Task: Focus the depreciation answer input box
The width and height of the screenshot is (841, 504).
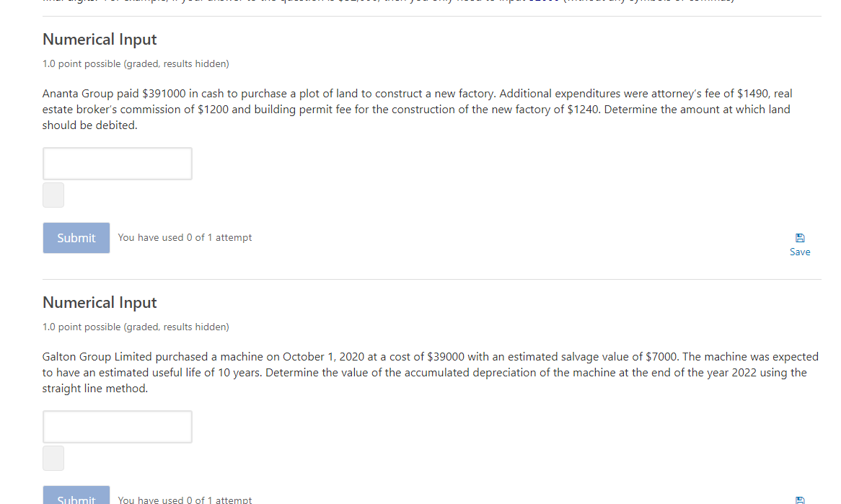Action: pos(117,426)
